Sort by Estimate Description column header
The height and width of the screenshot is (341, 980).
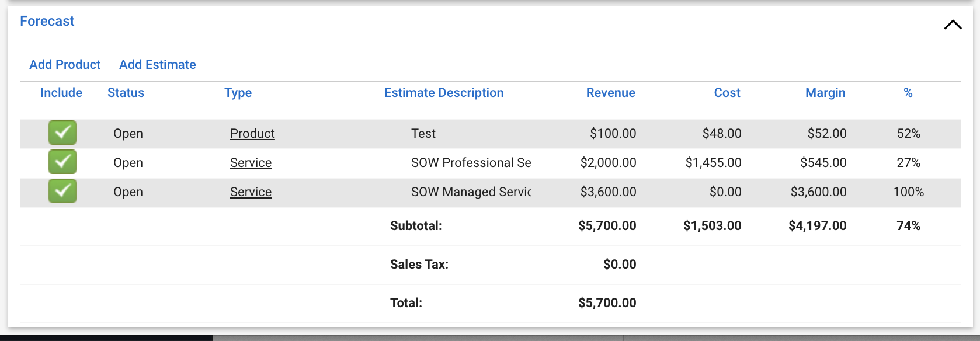pyautogui.click(x=444, y=93)
